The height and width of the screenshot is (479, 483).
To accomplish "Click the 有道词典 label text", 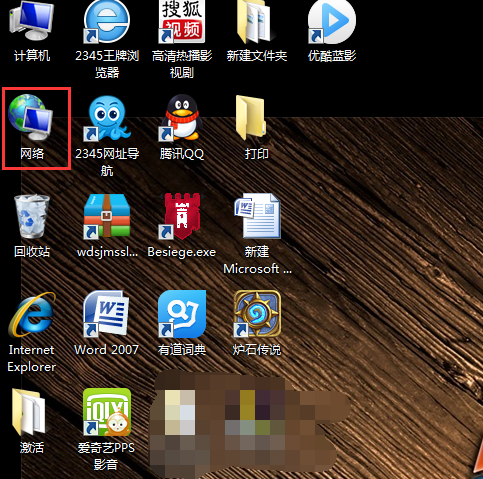I will click(182, 350).
